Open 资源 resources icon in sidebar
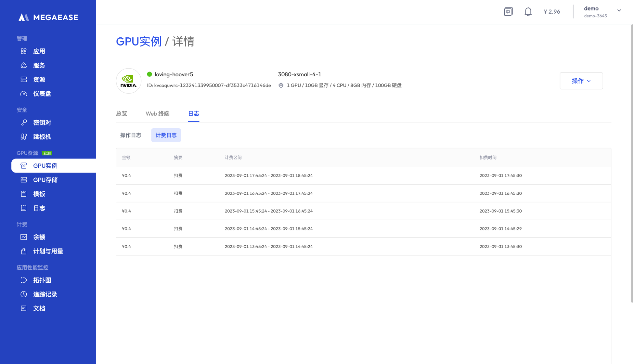This screenshot has width=633, height=364. click(x=24, y=79)
